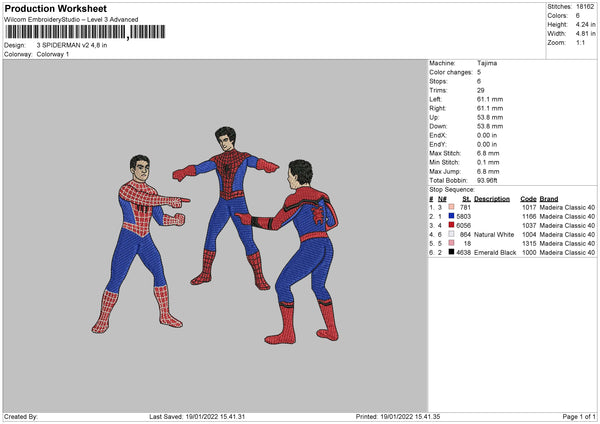Click the "Emerald Black" description
The width and height of the screenshot is (600, 424).
click(495, 253)
